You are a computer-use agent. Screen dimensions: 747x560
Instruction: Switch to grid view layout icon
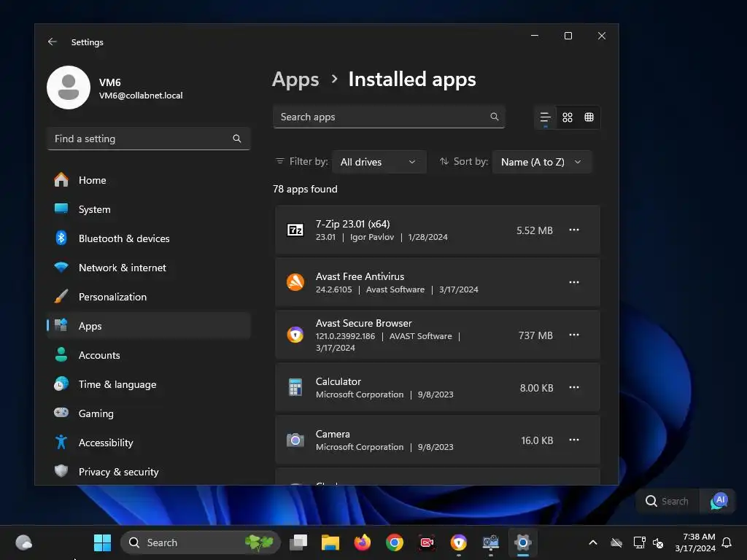click(568, 117)
